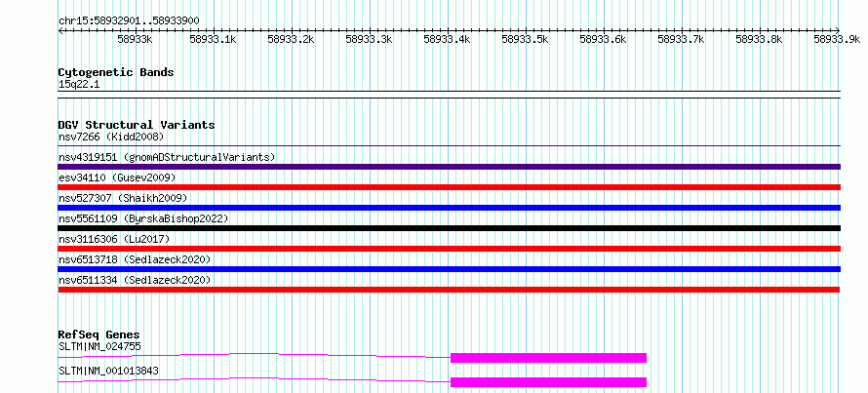Open nsv3116306 (Lu2017) label

114,239
